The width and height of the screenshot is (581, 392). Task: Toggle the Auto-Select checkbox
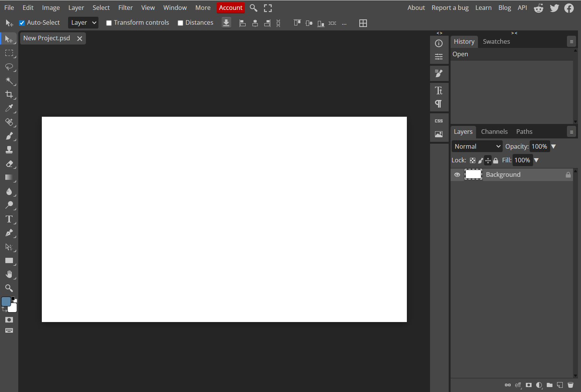coord(22,22)
